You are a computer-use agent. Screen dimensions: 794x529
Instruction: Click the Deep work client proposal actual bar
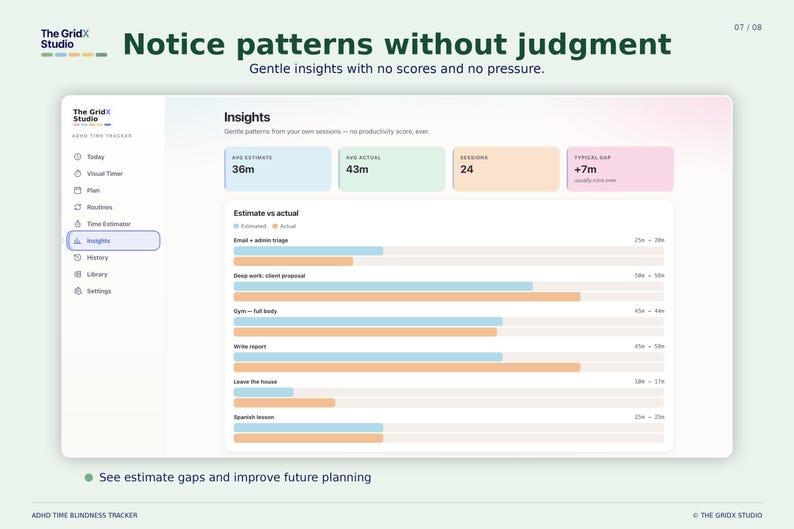click(407, 297)
